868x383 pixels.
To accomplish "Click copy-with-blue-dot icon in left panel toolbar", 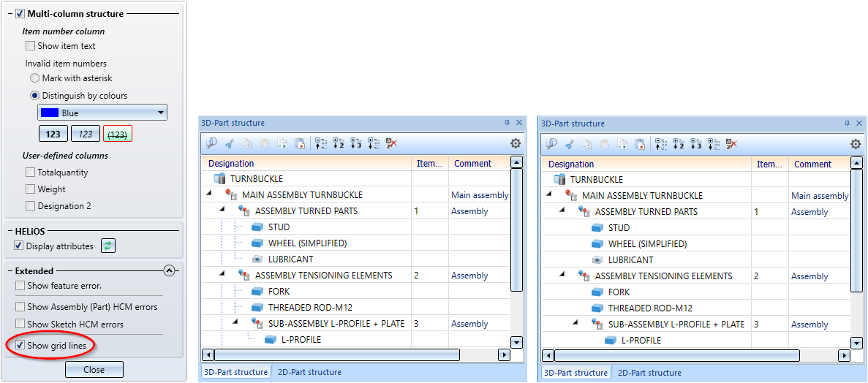I will pyautogui.click(x=282, y=143).
